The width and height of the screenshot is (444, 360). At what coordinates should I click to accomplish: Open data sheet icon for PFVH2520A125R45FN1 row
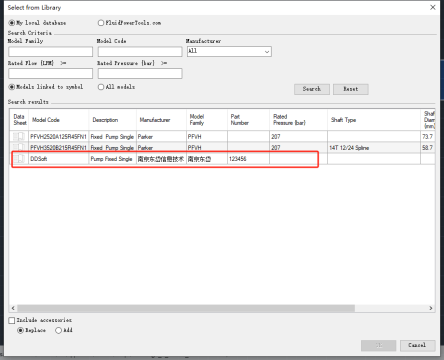19,136
